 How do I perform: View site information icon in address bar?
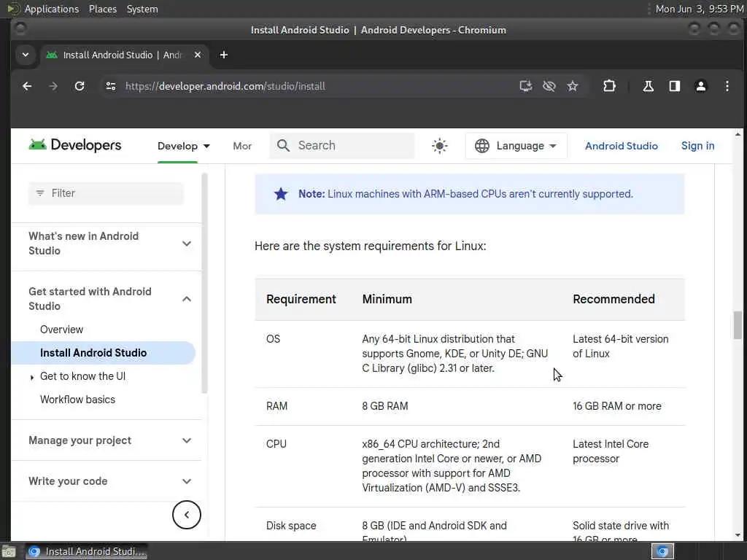tap(111, 86)
